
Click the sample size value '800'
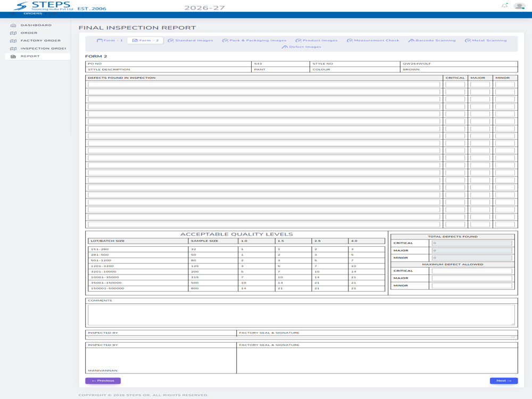tap(194, 288)
